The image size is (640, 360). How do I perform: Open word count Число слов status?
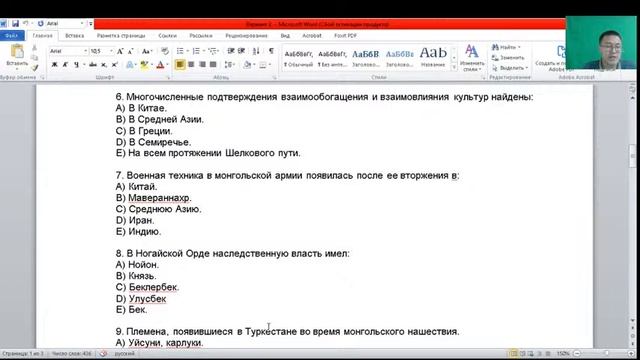tap(71, 353)
